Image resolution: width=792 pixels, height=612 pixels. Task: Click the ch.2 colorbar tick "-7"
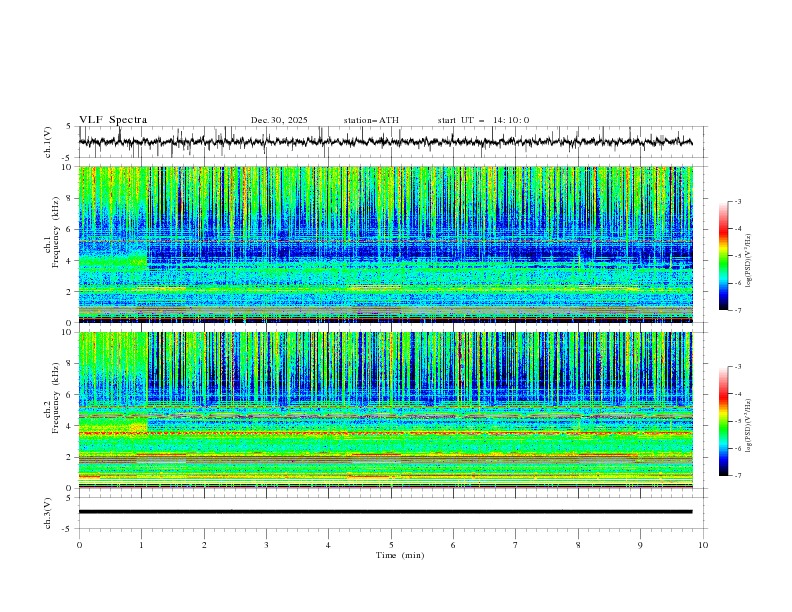[738, 476]
